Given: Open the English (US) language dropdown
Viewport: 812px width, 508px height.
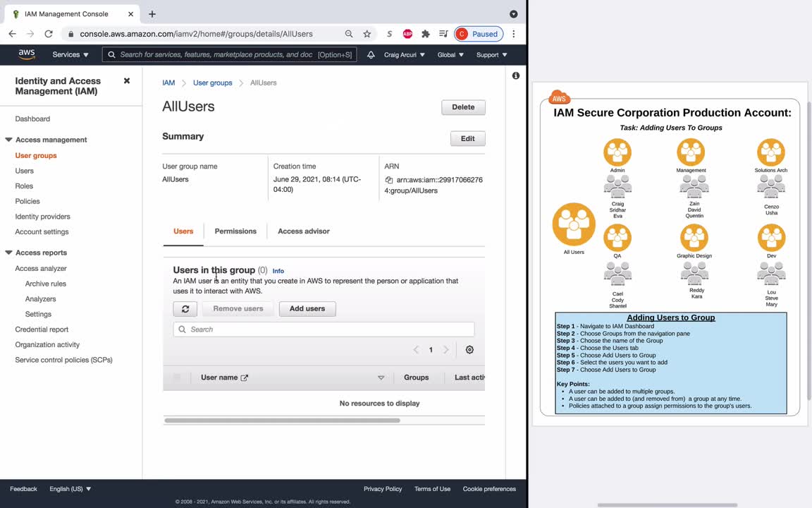Looking at the screenshot, I should point(70,489).
